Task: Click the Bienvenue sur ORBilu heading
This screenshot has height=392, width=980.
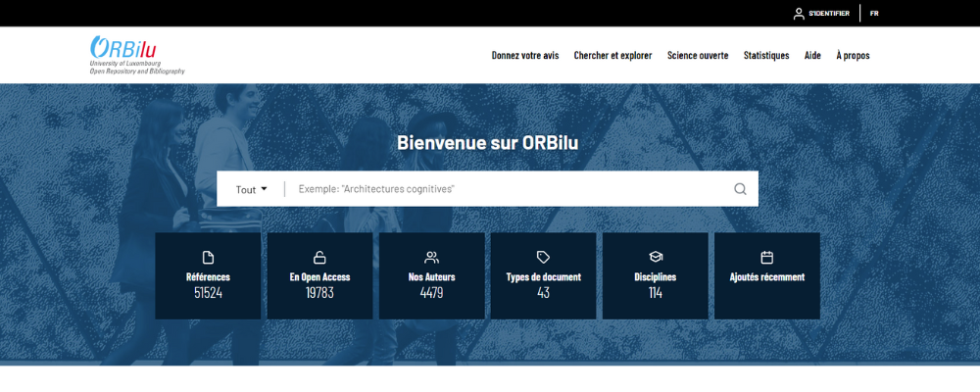Action: pos(487,142)
